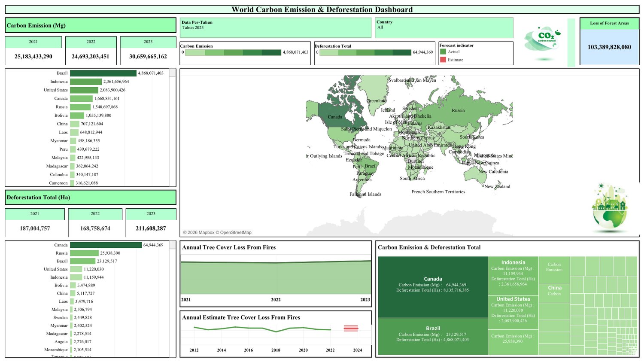The image size is (644, 362).
Task: Open the Country filter dropdown
Action: click(444, 27)
